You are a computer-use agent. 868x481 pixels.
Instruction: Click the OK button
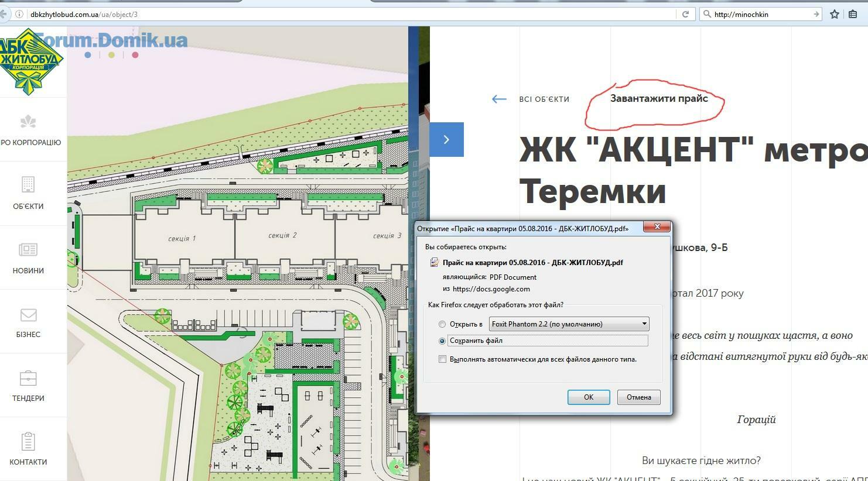coord(589,397)
